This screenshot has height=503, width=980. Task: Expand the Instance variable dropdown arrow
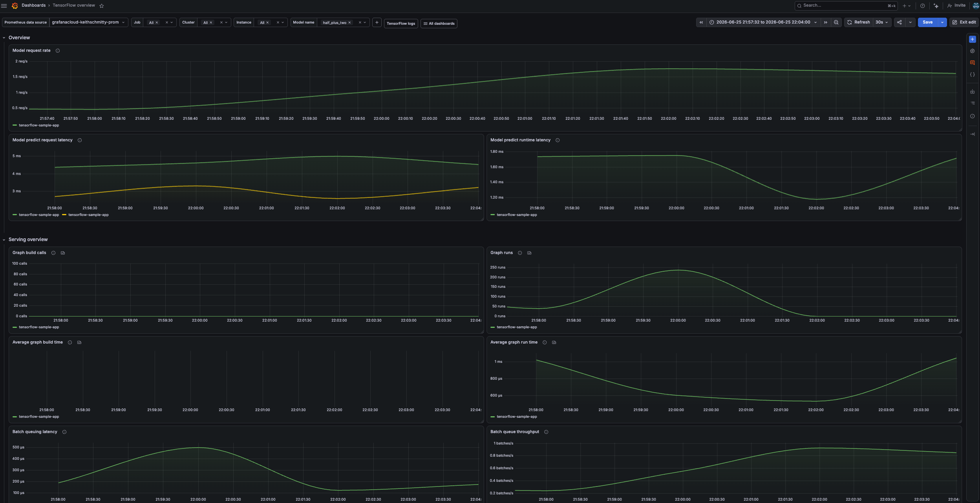[283, 22]
